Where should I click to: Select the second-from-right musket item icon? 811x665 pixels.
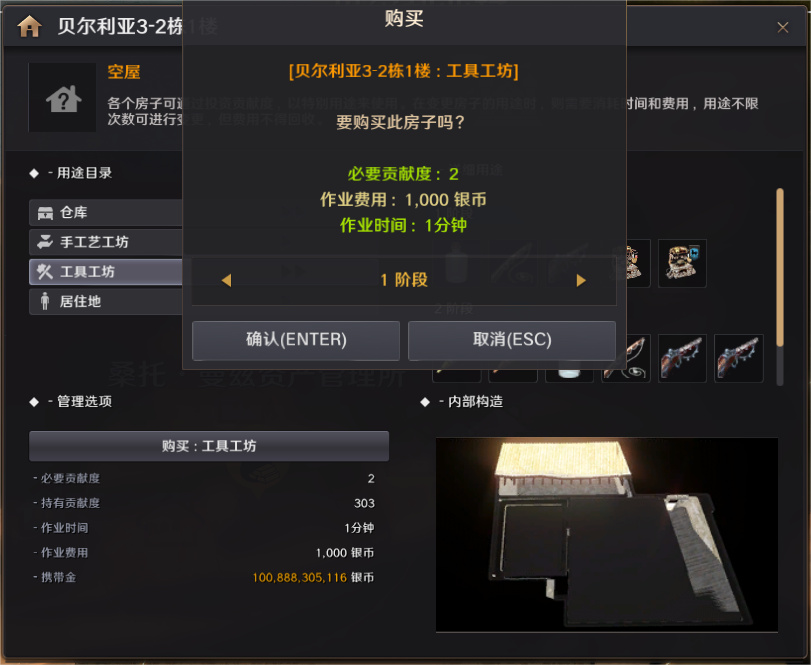point(682,358)
